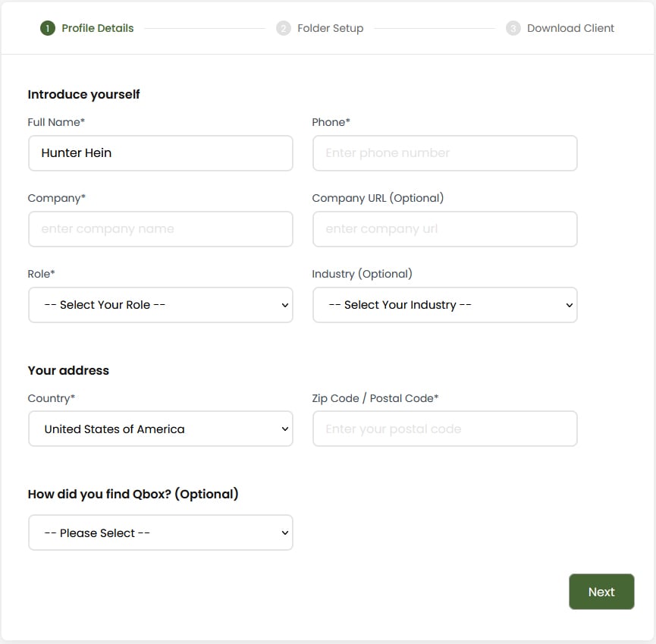Click the company name input field
Viewport: 656px width, 644px height.
160,228
